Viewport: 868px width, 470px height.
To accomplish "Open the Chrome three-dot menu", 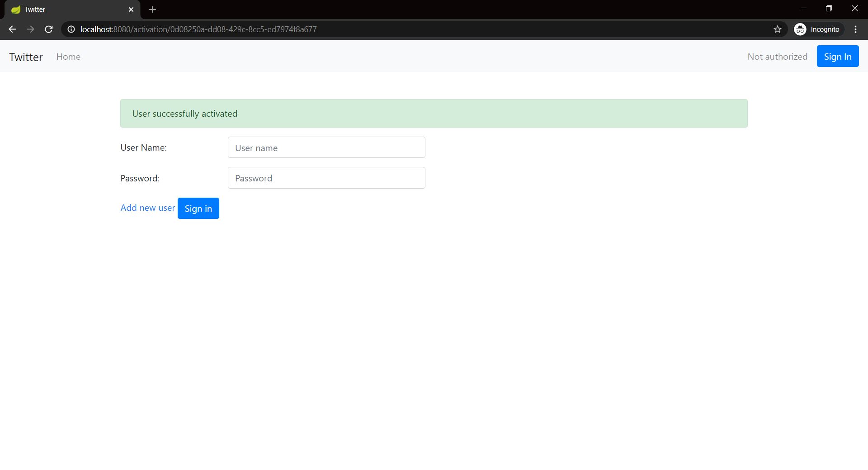I will [x=855, y=29].
